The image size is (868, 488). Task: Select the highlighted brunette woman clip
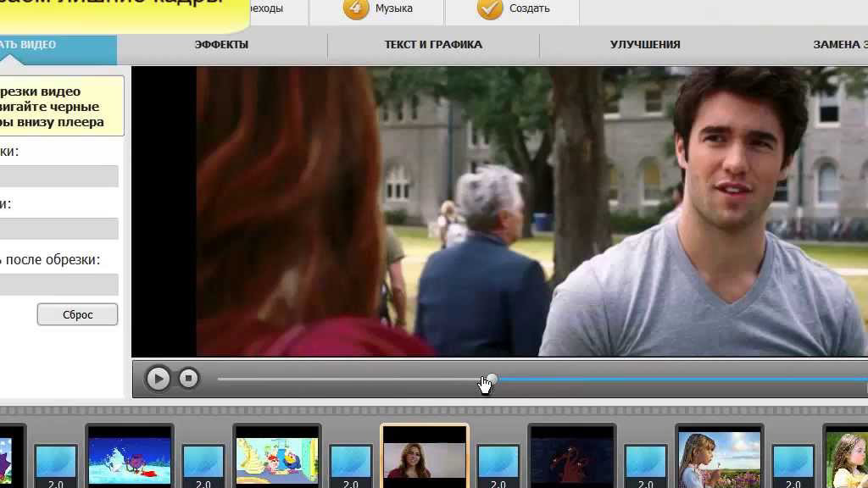click(x=425, y=457)
